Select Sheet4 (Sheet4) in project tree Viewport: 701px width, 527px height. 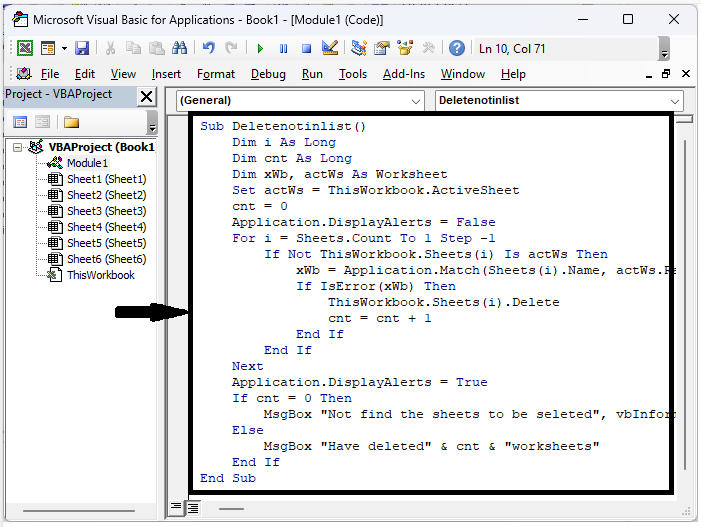pyautogui.click(x=106, y=227)
